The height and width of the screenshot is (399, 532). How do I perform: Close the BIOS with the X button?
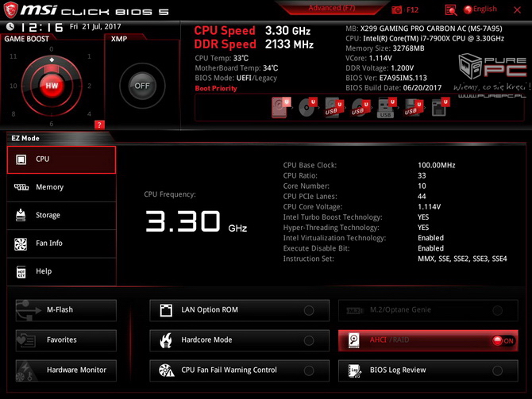click(517, 10)
